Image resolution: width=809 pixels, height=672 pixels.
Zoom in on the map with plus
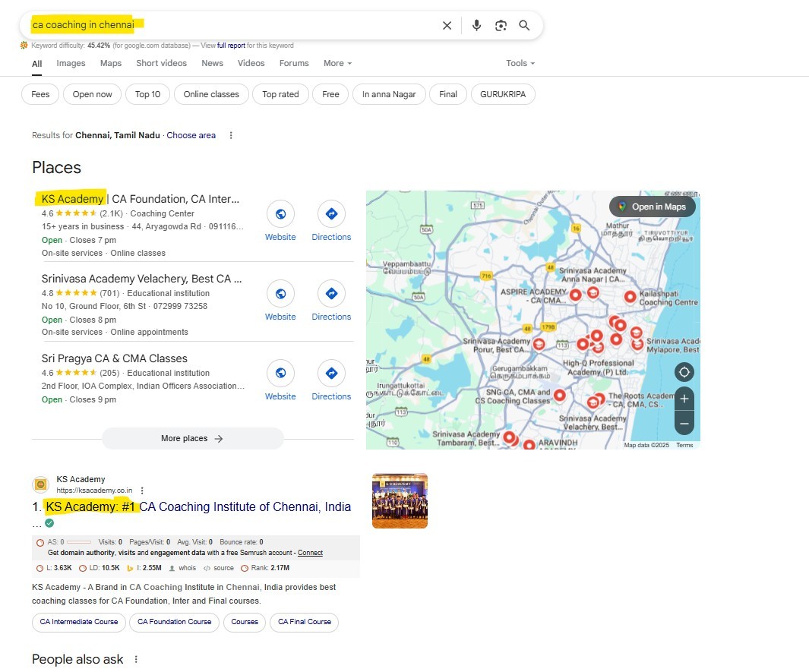coord(684,399)
